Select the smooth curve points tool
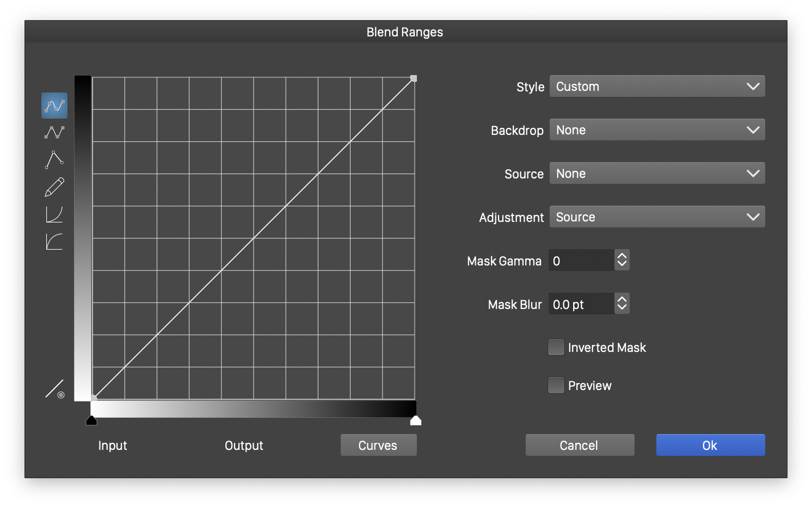The image size is (812, 507). (x=54, y=106)
